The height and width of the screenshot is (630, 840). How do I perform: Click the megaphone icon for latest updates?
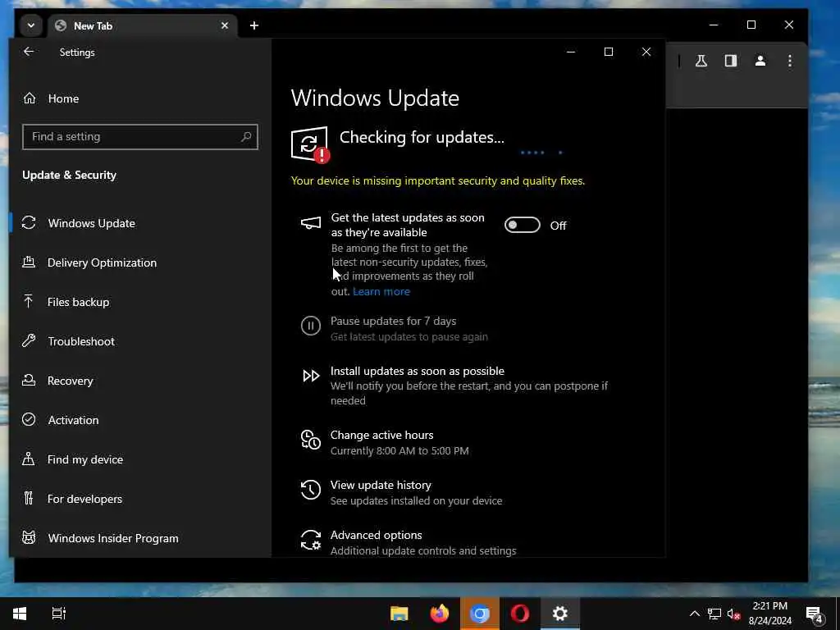coord(311,223)
